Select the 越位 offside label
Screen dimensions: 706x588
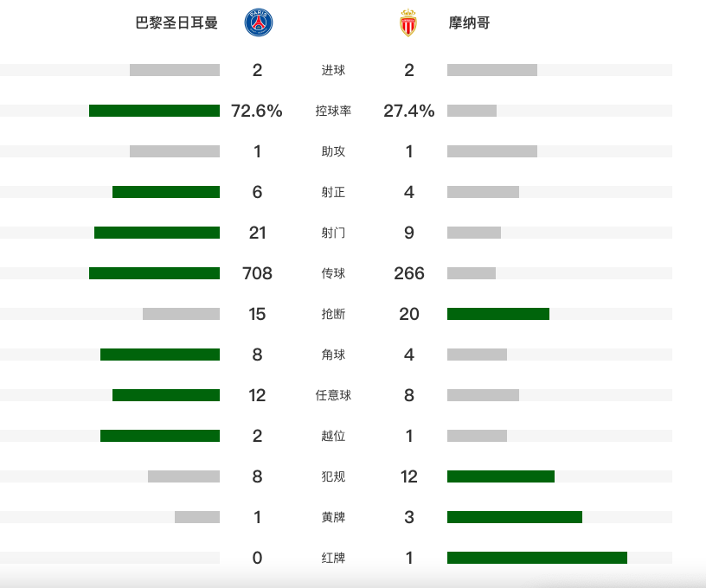coord(333,436)
